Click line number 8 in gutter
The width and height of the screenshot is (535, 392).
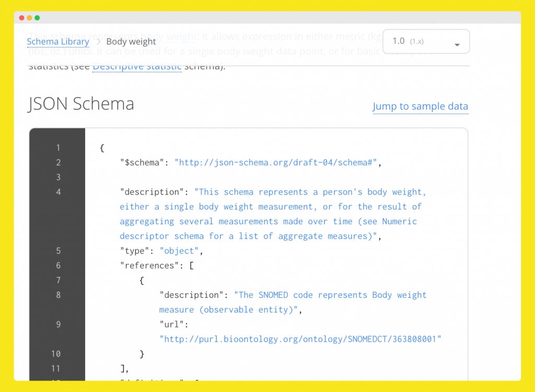[59, 295]
